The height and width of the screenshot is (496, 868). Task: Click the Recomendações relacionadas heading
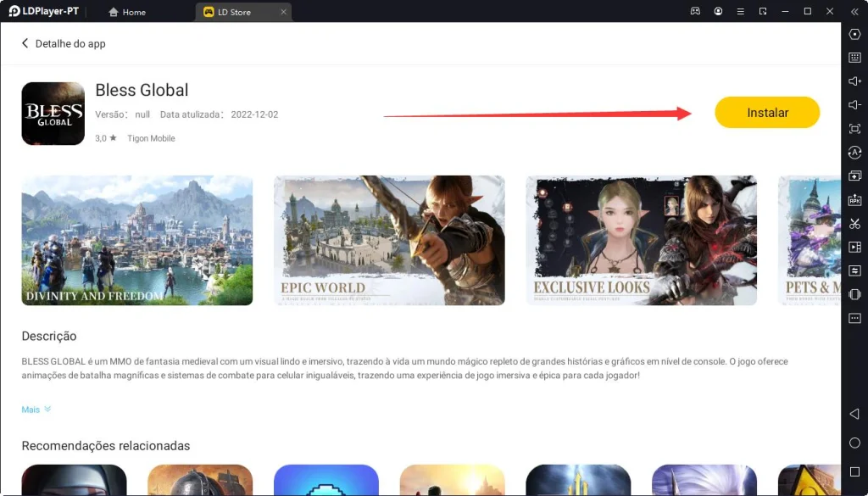[x=106, y=446]
